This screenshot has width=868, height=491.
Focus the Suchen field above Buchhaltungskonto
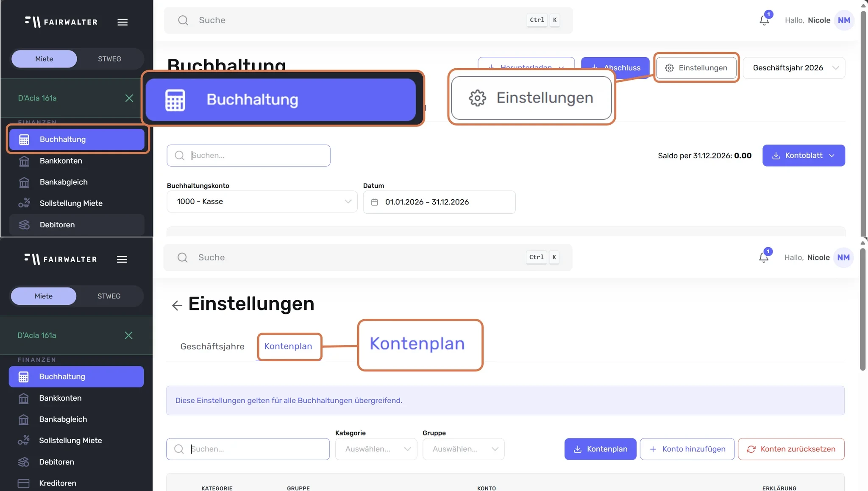(x=248, y=156)
